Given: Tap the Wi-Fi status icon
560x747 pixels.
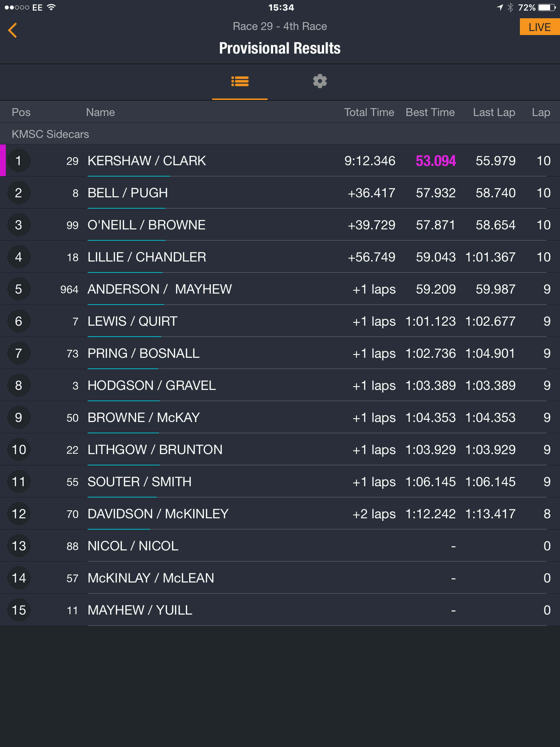Looking at the screenshot, I should (x=51, y=7).
